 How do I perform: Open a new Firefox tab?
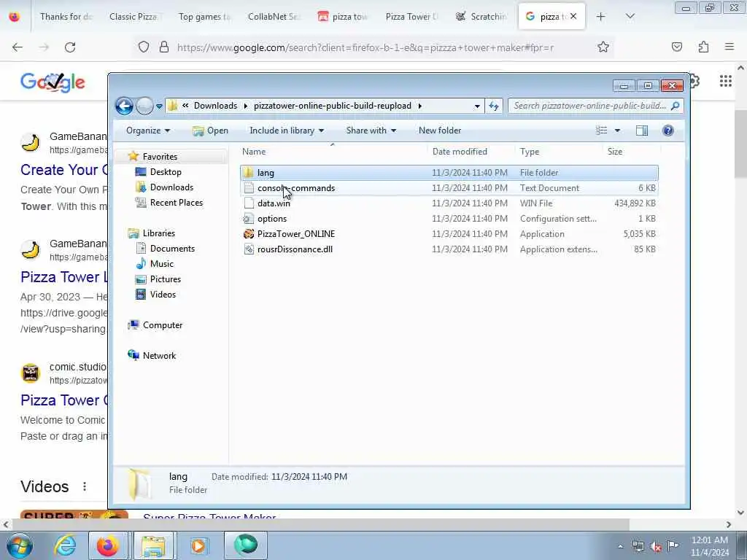point(601,17)
